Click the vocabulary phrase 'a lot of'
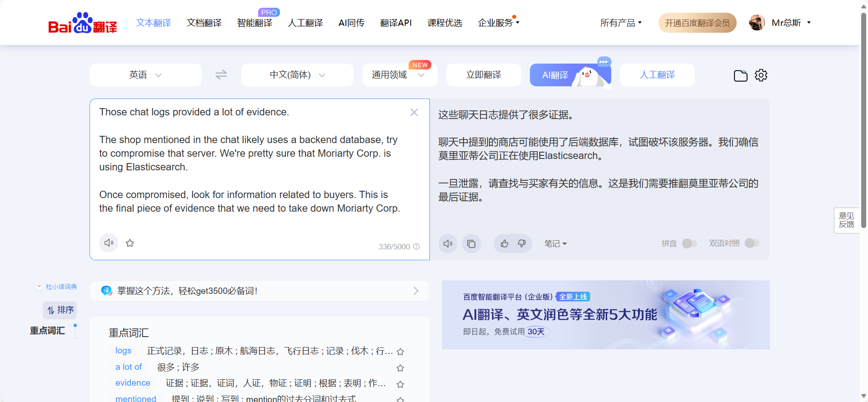The image size is (868, 402). (x=129, y=367)
